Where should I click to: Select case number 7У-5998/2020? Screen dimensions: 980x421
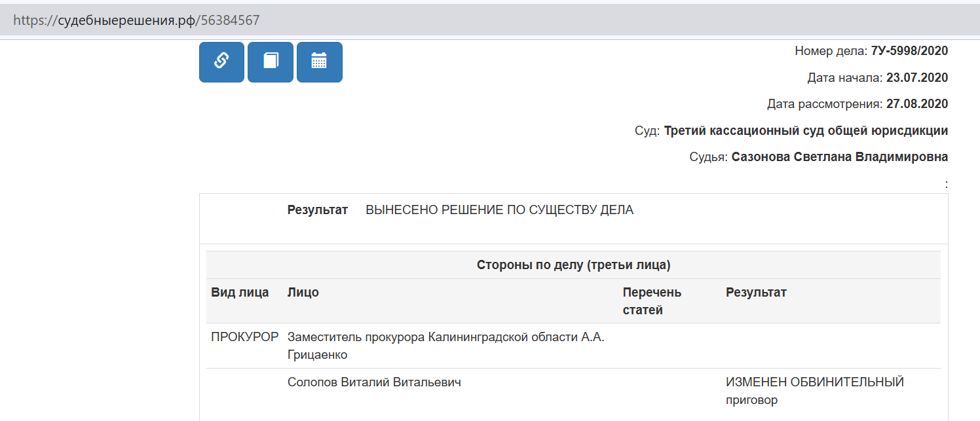pyautogui.click(x=909, y=51)
